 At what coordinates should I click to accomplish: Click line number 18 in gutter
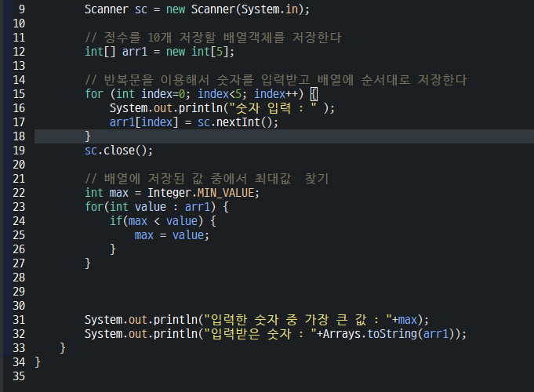click(19, 136)
